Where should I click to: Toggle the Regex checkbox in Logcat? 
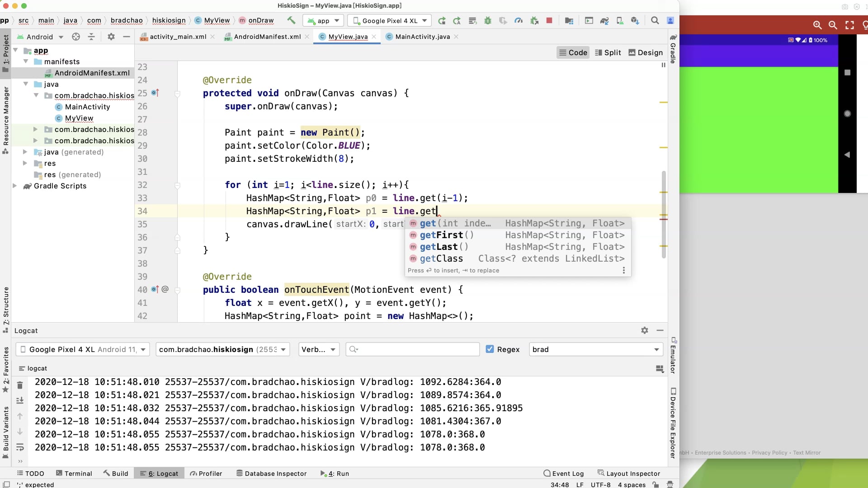(x=490, y=349)
